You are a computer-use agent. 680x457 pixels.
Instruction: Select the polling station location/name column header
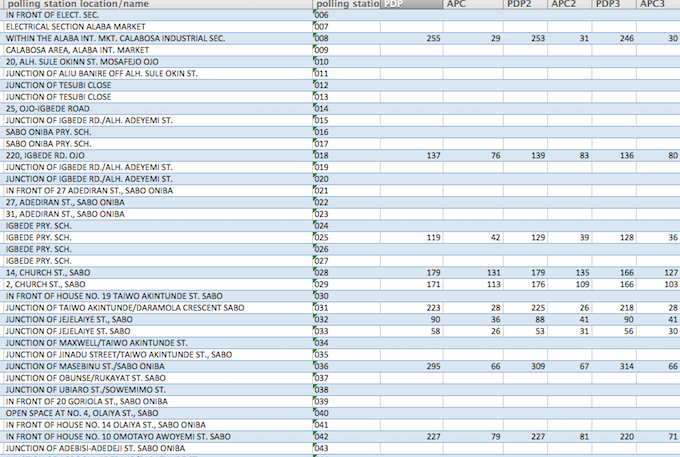pos(156,4)
